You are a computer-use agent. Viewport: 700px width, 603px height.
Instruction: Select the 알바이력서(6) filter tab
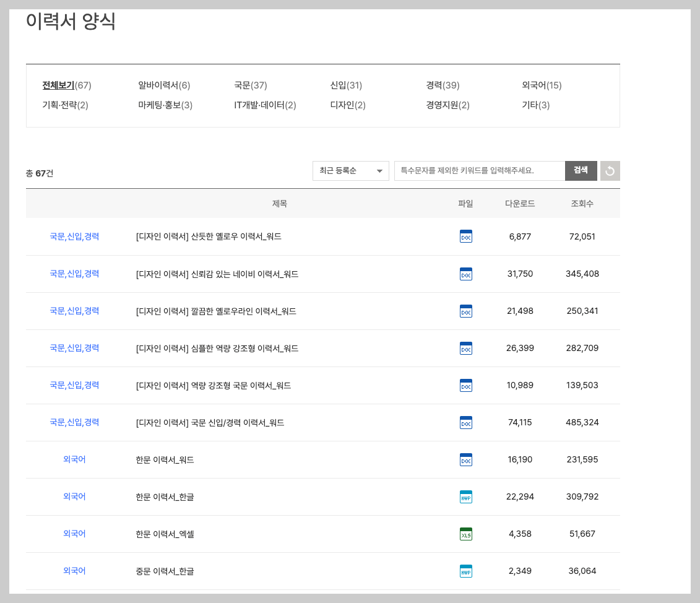click(x=163, y=85)
